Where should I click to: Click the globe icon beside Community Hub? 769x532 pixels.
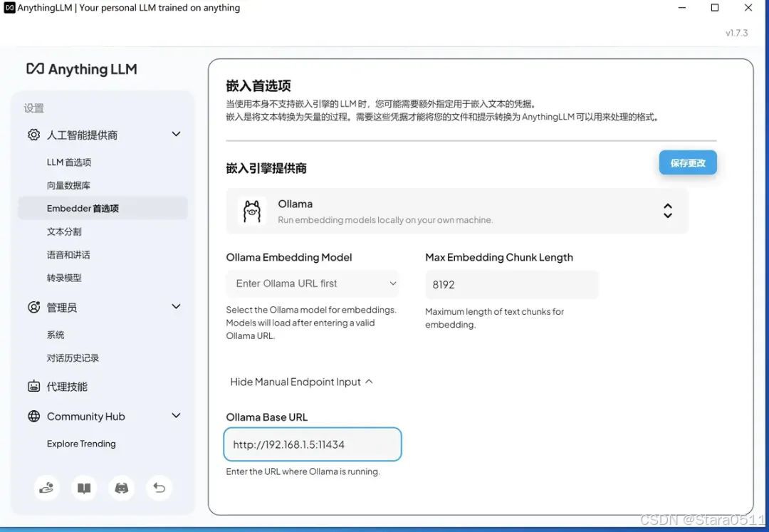tap(34, 417)
